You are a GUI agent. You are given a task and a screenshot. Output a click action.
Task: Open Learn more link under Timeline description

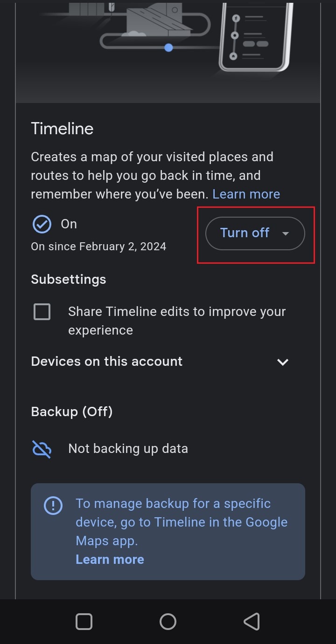click(x=246, y=194)
